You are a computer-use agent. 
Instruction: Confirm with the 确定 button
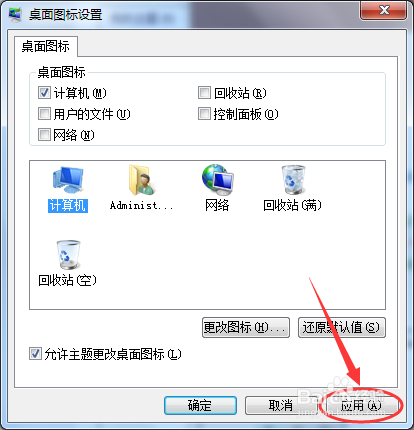(200, 405)
